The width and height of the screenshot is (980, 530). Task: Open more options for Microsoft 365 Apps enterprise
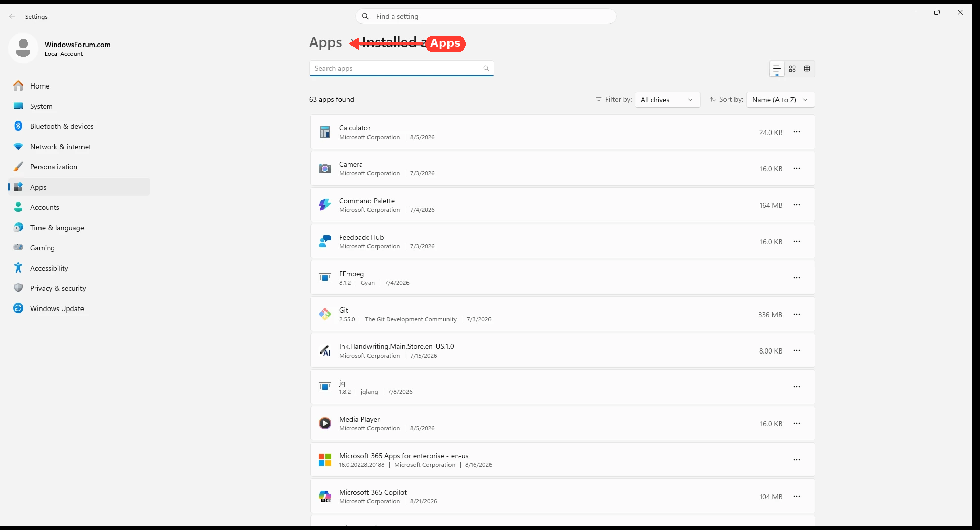click(797, 460)
